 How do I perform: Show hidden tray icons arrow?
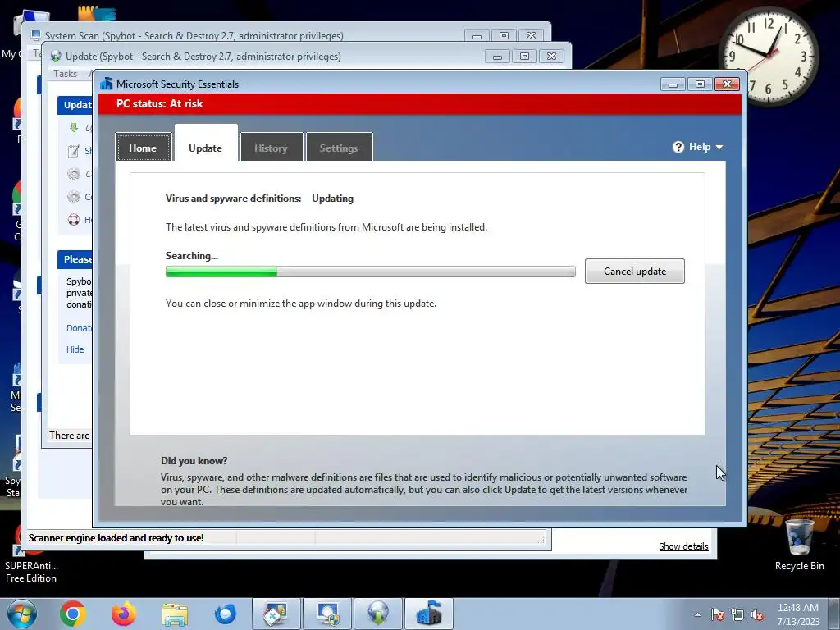[x=697, y=615]
